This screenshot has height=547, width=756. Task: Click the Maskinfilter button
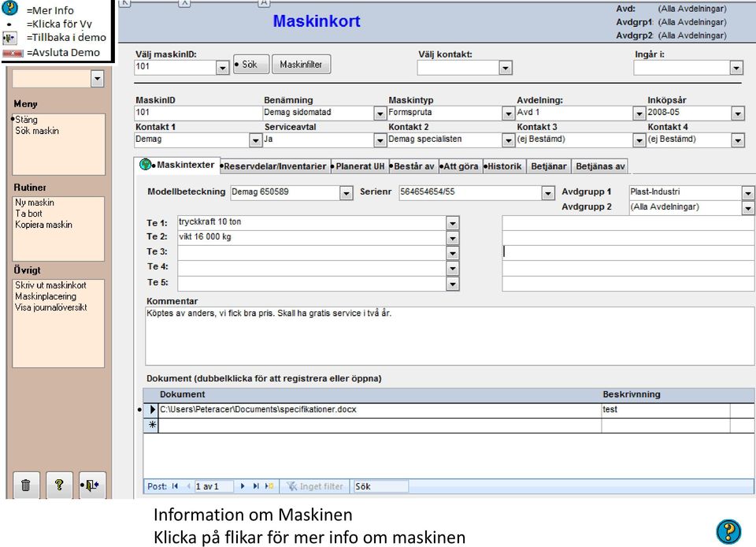[302, 64]
